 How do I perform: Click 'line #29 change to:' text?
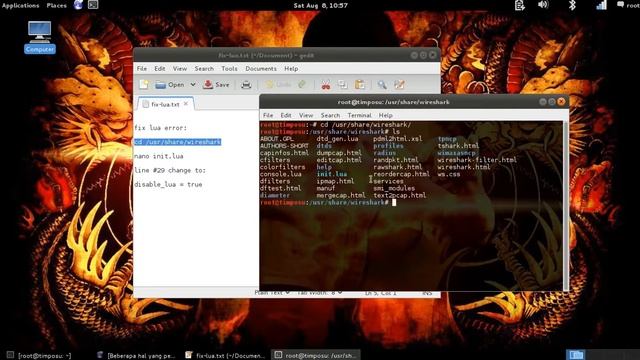(x=170, y=170)
